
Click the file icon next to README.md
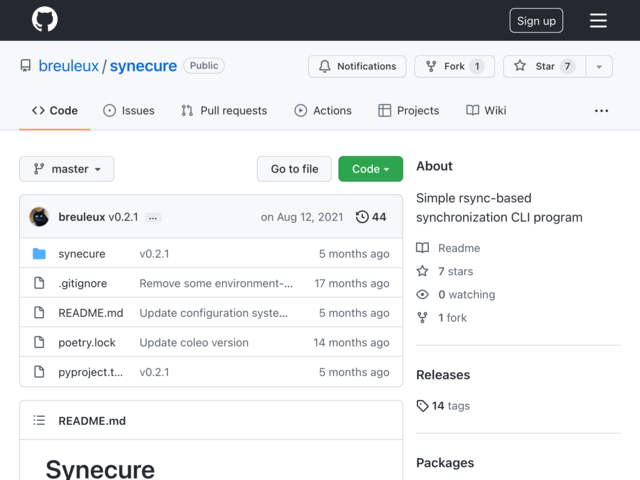[x=39, y=313]
